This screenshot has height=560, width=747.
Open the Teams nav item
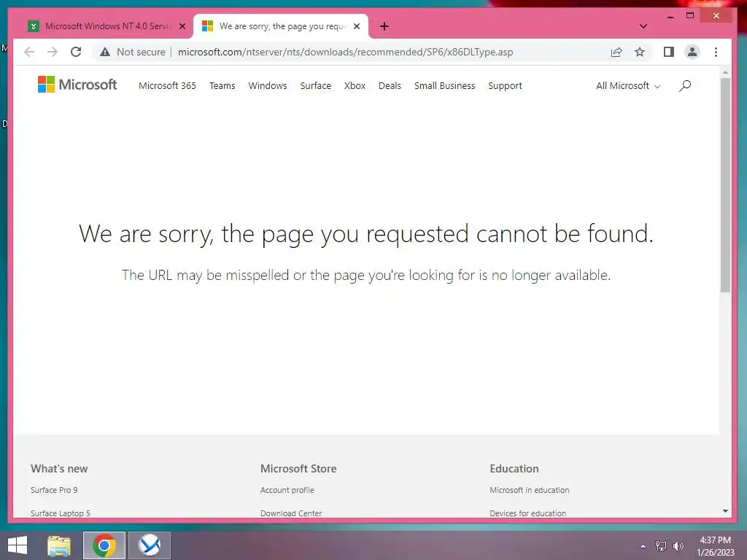point(222,86)
